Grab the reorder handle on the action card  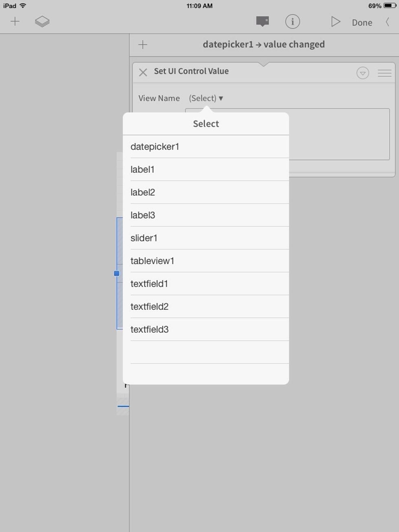[384, 73]
